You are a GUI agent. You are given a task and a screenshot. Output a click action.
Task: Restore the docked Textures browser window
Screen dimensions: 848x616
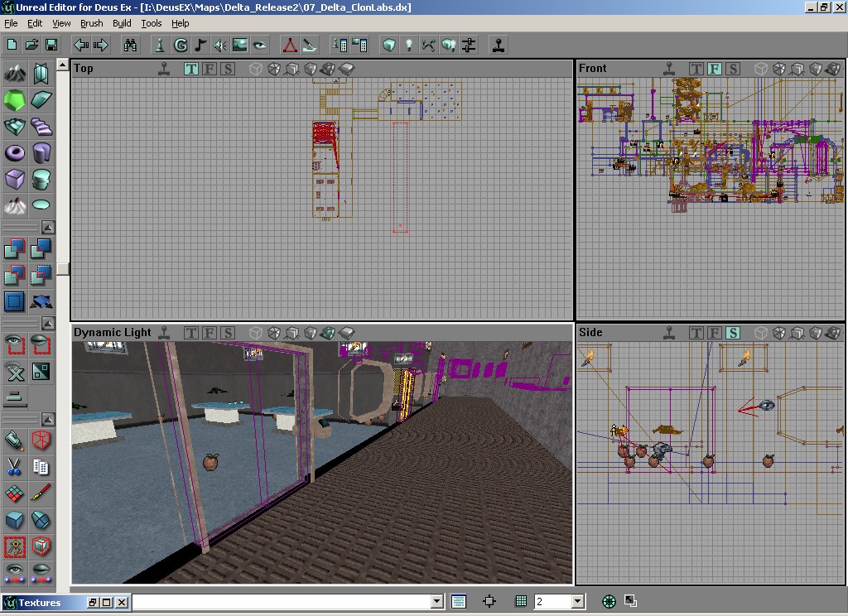(x=93, y=603)
